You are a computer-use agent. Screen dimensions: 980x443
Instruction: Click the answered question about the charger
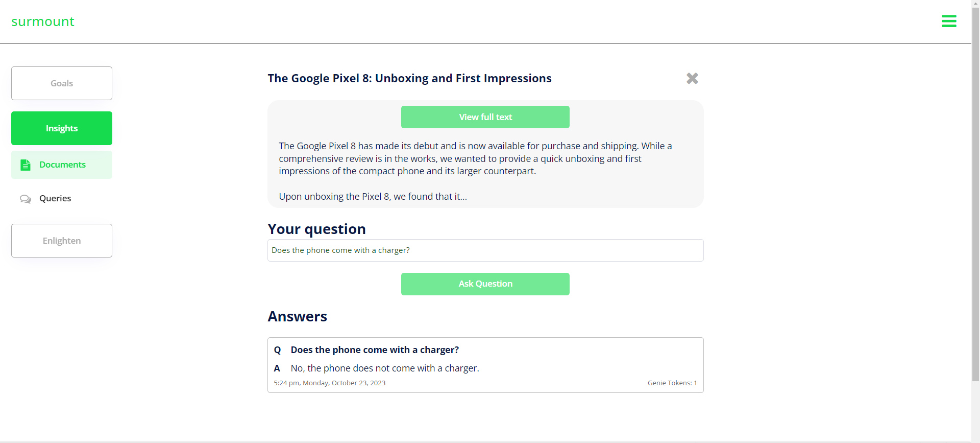point(375,350)
